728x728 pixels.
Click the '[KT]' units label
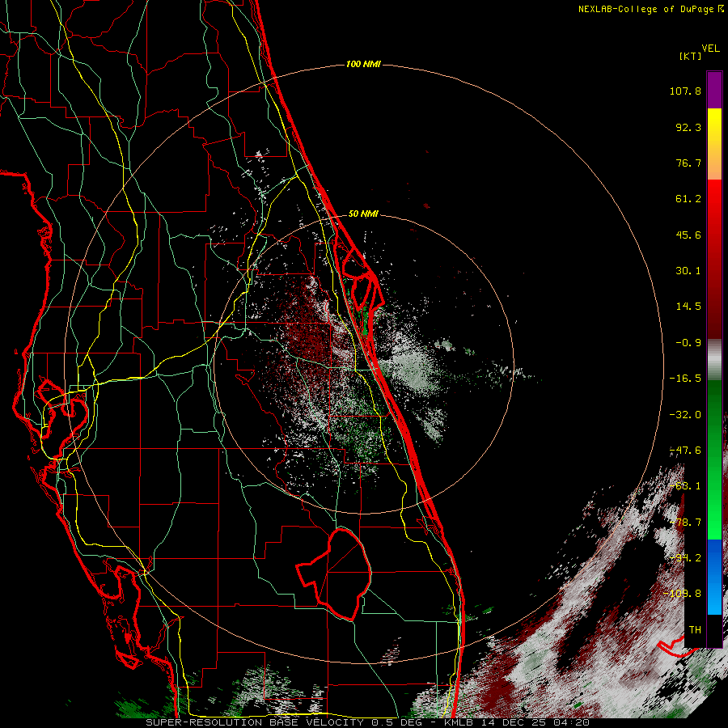click(690, 56)
